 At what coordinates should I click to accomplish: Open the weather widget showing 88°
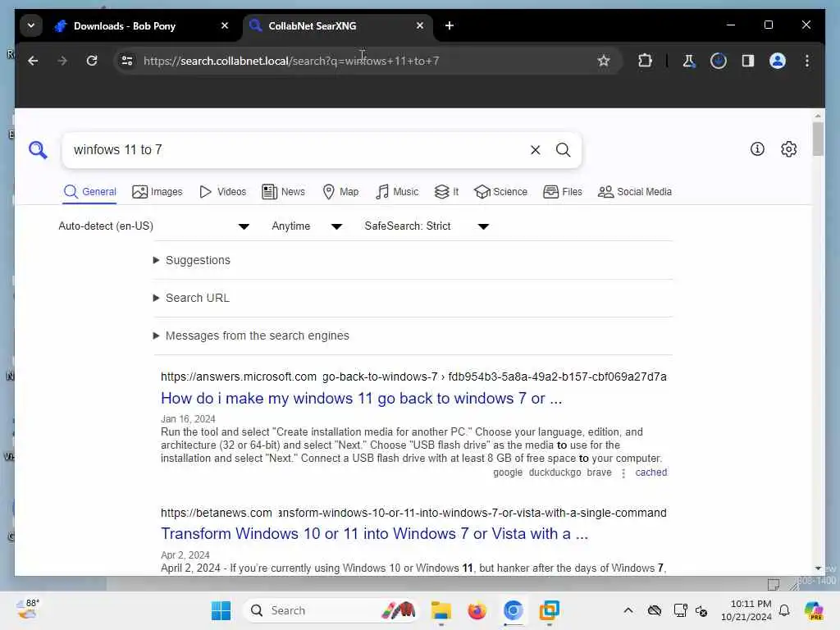tap(28, 609)
